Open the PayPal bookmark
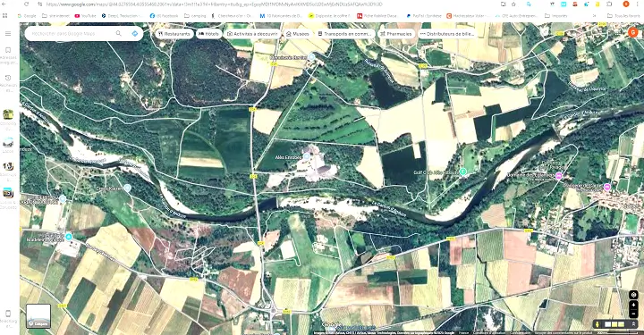Image resolution: width=644 pixels, height=335 pixels. (424, 15)
